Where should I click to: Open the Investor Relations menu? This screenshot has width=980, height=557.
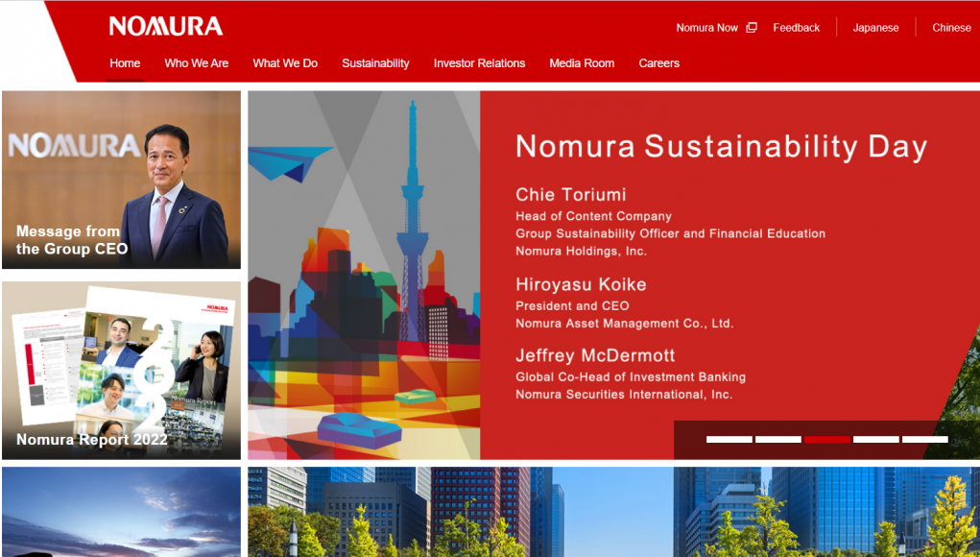tap(479, 63)
